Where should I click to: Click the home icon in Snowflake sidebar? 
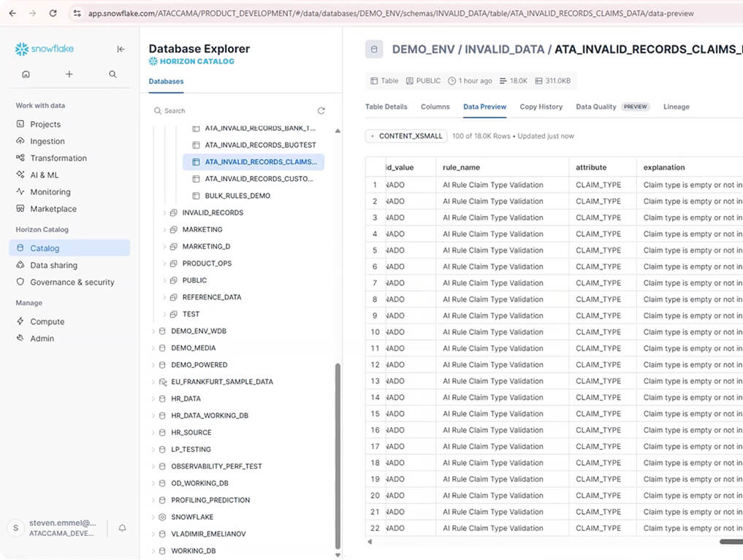(x=26, y=74)
